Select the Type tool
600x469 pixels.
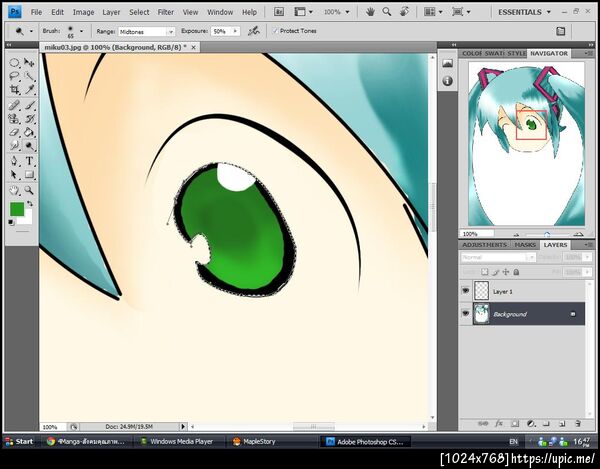(x=29, y=161)
